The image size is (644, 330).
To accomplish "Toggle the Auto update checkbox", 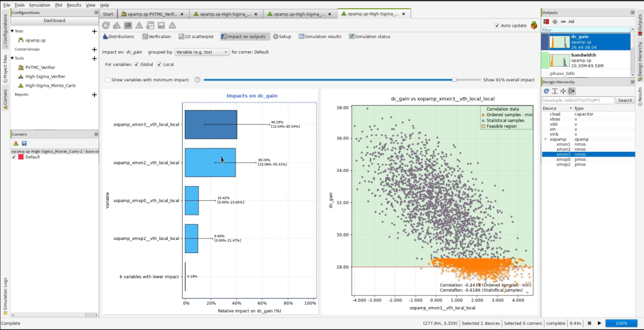I will click(497, 26).
